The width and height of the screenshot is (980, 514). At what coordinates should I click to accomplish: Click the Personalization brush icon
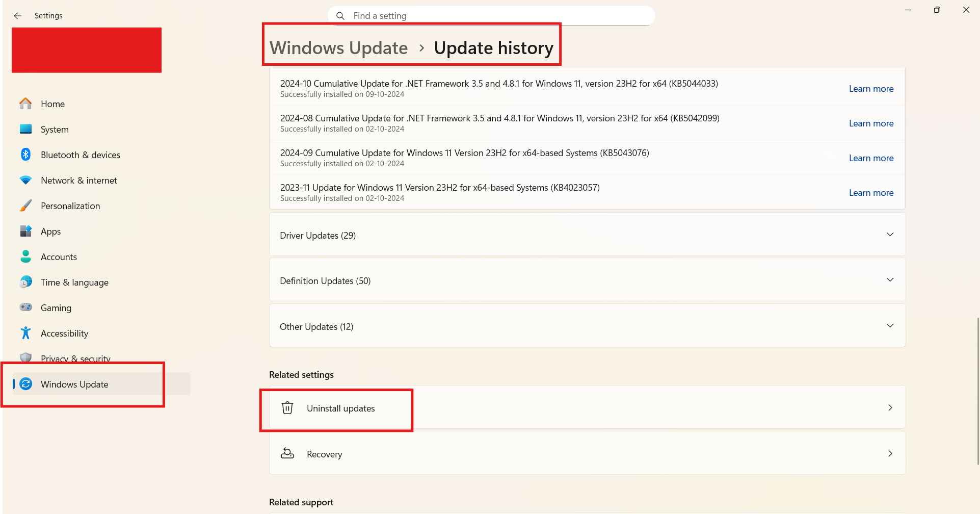tap(25, 205)
